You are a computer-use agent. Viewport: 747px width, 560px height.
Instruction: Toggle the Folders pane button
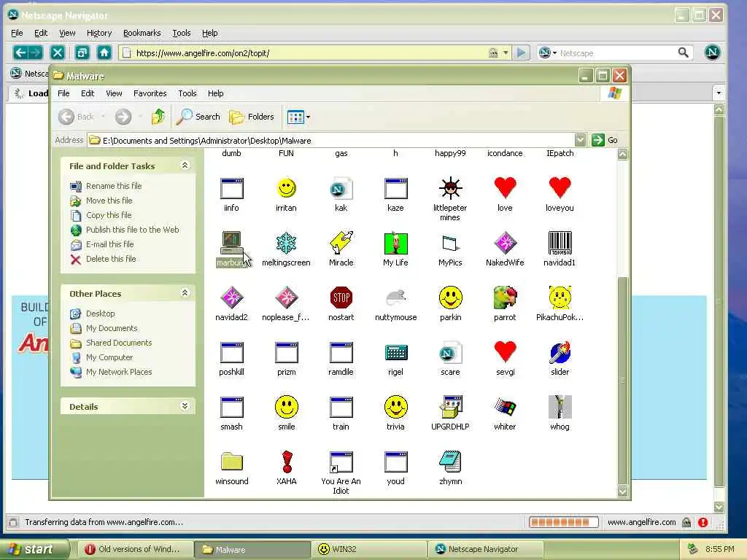click(252, 117)
